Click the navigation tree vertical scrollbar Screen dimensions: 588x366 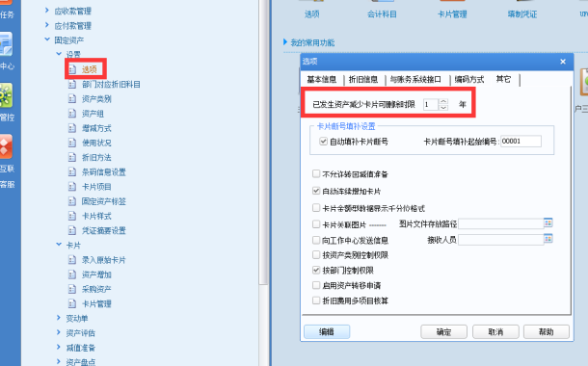263,142
